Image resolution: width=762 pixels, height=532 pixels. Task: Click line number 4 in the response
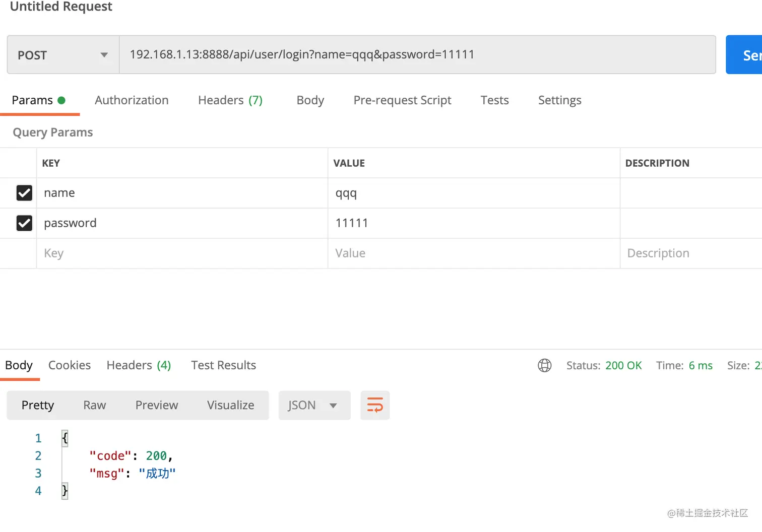click(38, 491)
